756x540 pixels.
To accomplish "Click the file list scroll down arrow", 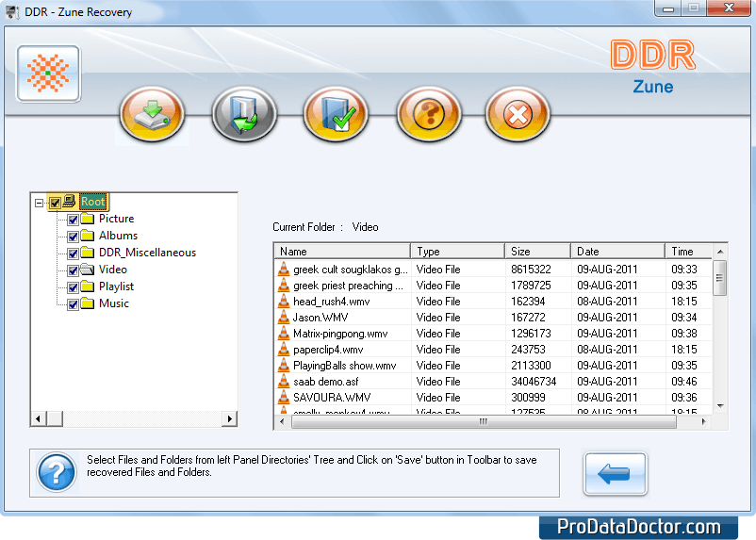I will point(720,406).
